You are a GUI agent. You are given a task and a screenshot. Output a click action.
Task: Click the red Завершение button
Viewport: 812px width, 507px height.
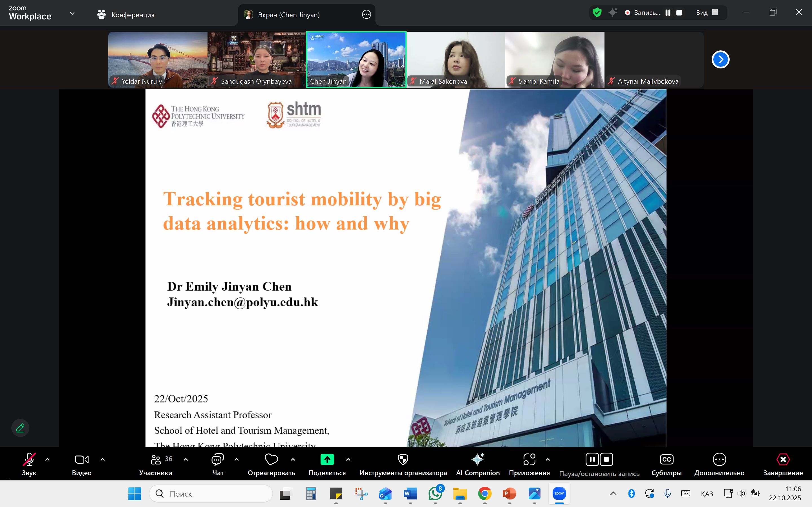pyautogui.click(x=783, y=459)
